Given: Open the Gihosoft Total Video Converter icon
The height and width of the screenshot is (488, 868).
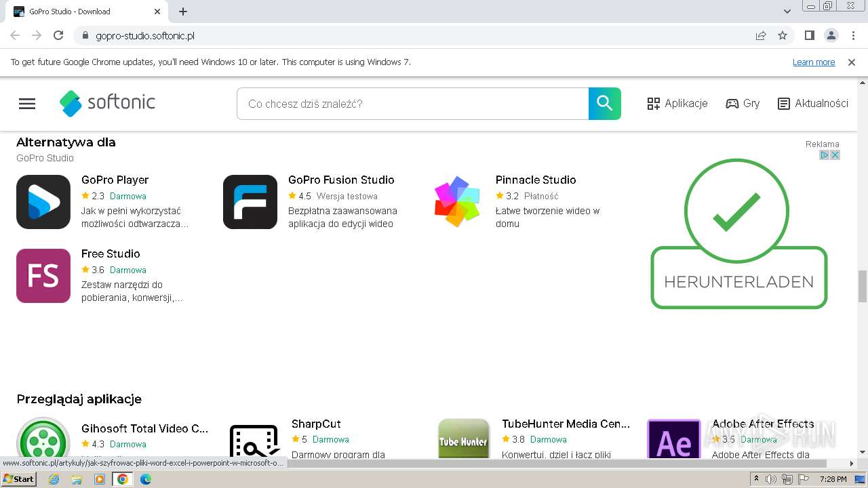Looking at the screenshot, I should 43,438.
